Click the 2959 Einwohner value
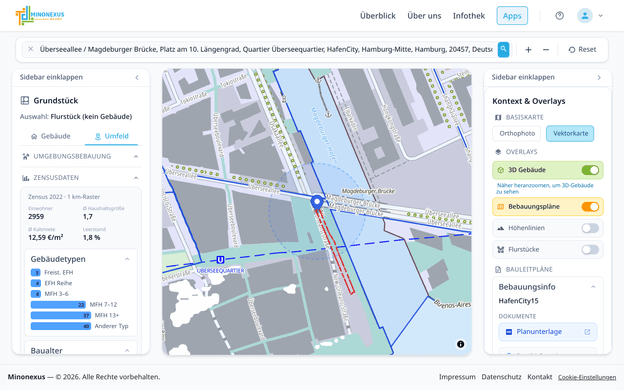The width and height of the screenshot is (624, 390). [36, 216]
